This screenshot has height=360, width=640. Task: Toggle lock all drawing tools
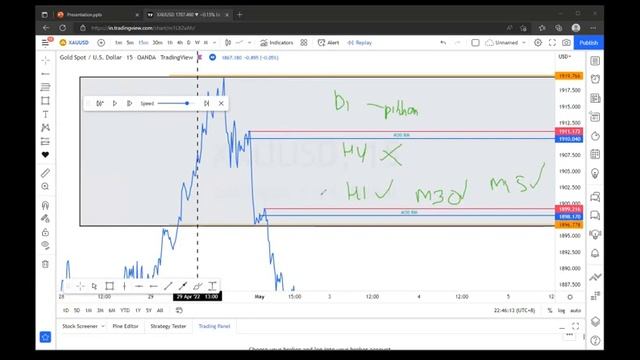(45, 232)
